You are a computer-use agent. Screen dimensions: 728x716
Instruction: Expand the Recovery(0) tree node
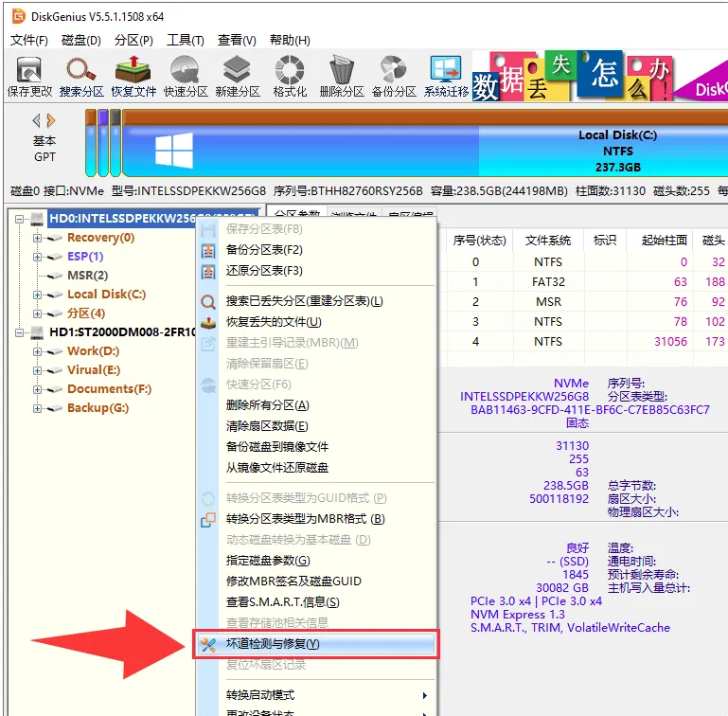click(x=37, y=238)
